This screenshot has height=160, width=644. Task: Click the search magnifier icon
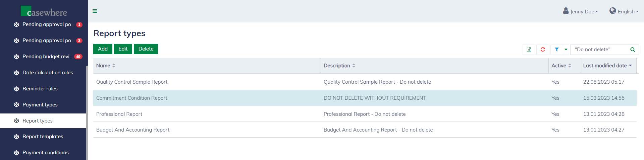click(633, 50)
